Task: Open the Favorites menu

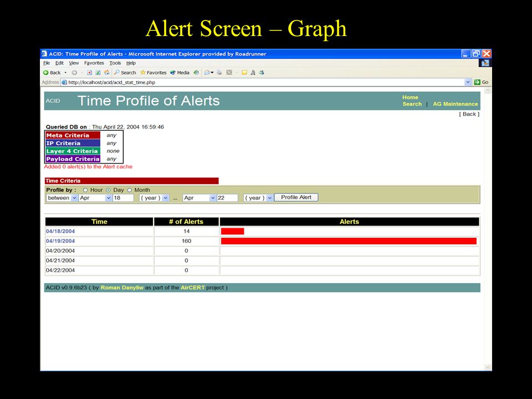Action: tap(94, 63)
